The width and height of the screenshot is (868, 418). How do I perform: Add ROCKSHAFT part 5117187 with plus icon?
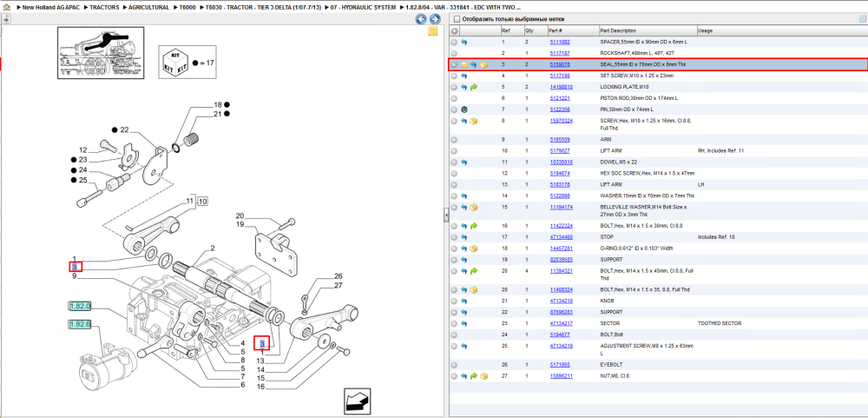[x=454, y=53]
